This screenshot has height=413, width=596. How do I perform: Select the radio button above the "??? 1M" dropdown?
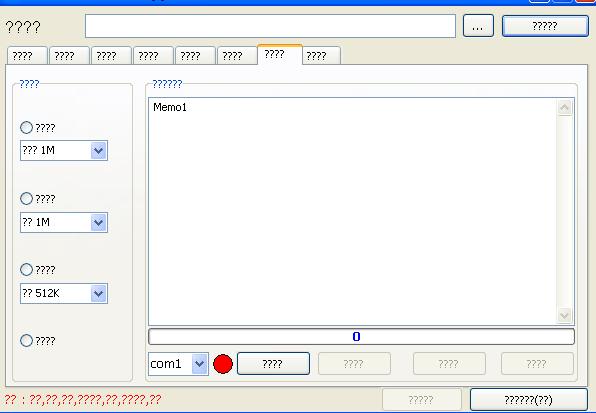pyautogui.click(x=26, y=127)
